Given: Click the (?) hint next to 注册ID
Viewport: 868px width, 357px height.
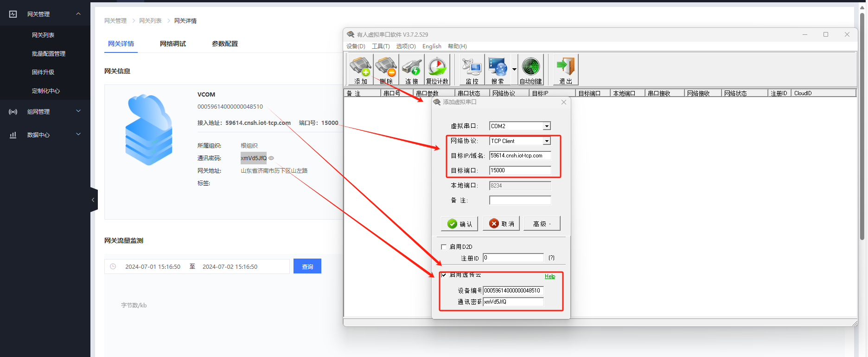Looking at the screenshot, I should 551,258.
